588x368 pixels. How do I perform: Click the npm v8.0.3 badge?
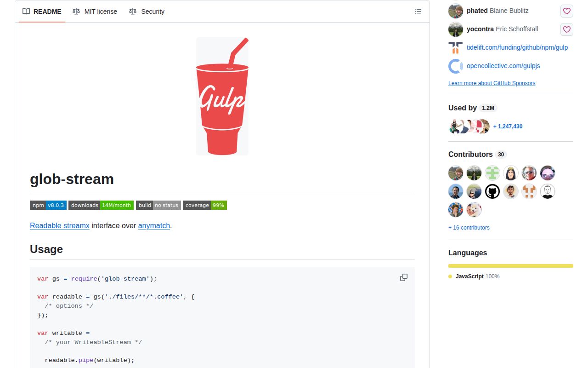(x=48, y=205)
